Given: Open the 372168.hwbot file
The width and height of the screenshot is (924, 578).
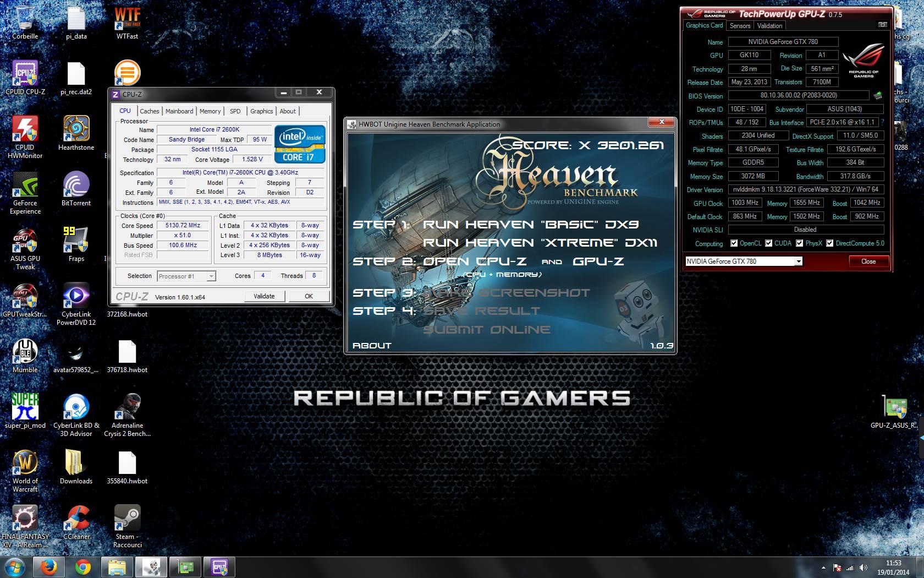Looking at the screenshot, I should point(127,314).
